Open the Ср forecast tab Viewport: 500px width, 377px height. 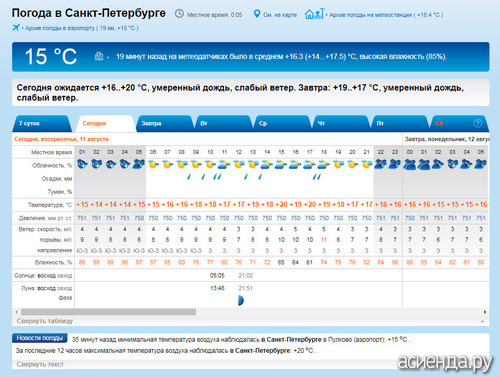coord(282,123)
